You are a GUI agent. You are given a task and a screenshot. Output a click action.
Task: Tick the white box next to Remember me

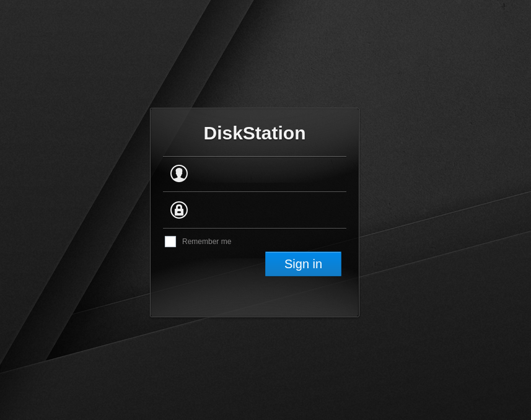[x=170, y=242]
